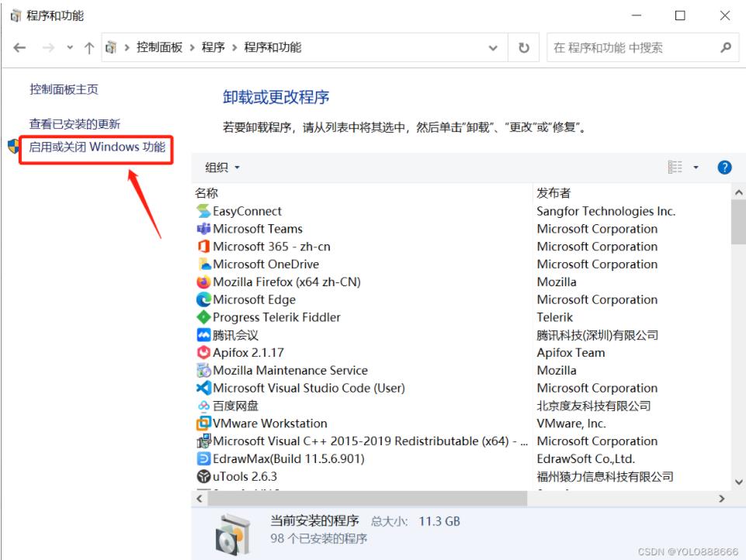Viewport: 746px width, 560px height.
Task: Click the Microsoft Teams program icon
Action: pos(203,229)
